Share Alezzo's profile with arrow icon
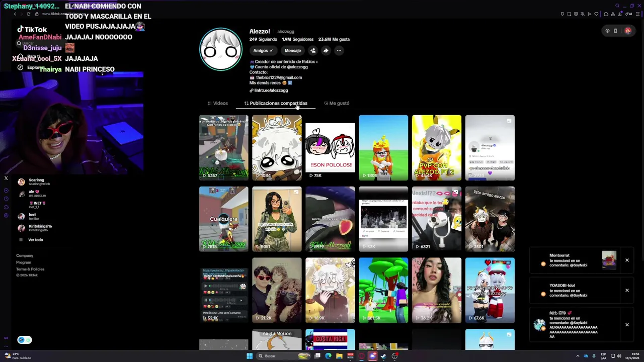This screenshot has height=362, width=644. point(326,50)
